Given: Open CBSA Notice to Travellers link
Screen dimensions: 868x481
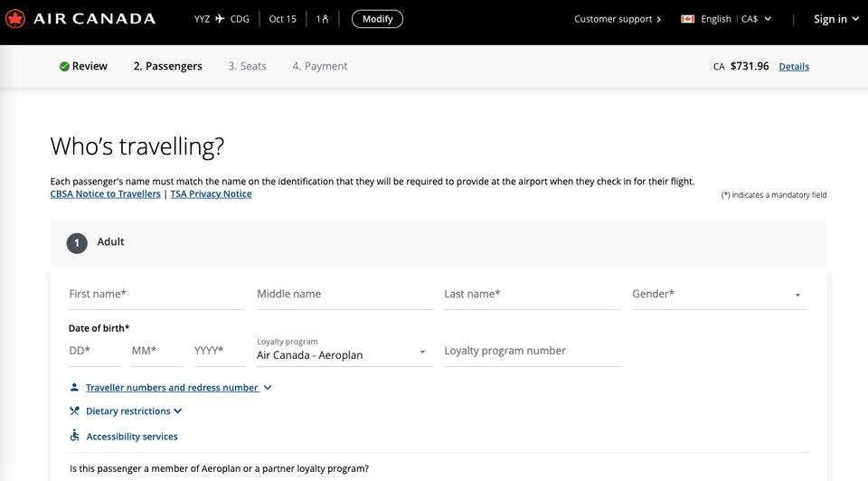Looking at the screenshot, I should point(105,193).
